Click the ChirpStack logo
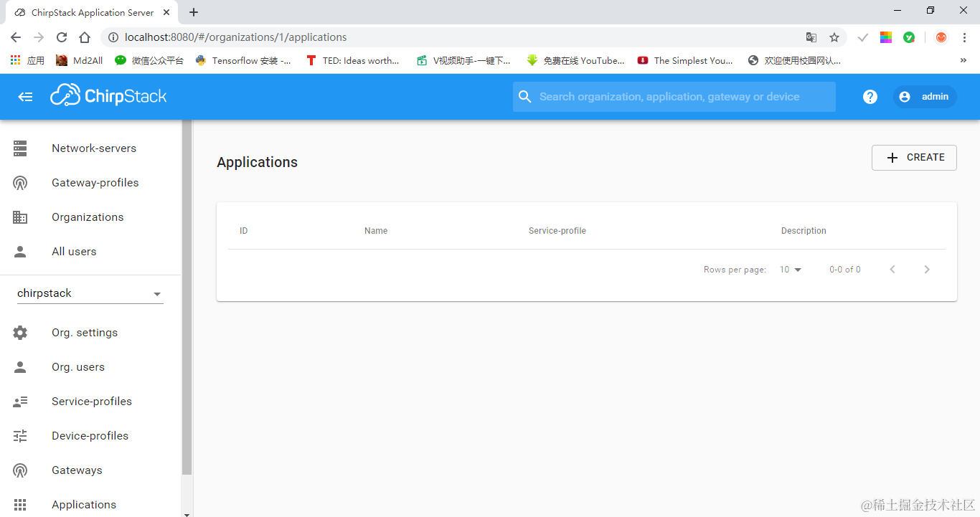 pyautogui.click(x=108, y=96)
